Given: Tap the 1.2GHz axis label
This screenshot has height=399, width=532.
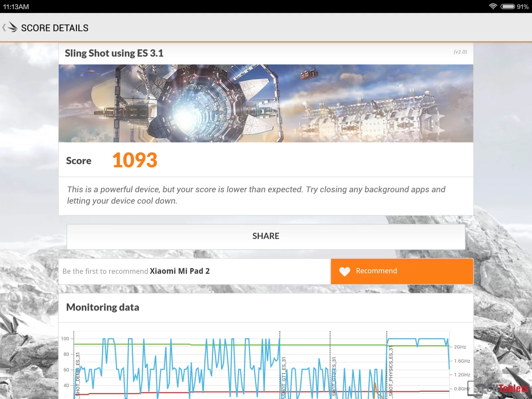Looking at the screenshot, I should pos(462,375).
